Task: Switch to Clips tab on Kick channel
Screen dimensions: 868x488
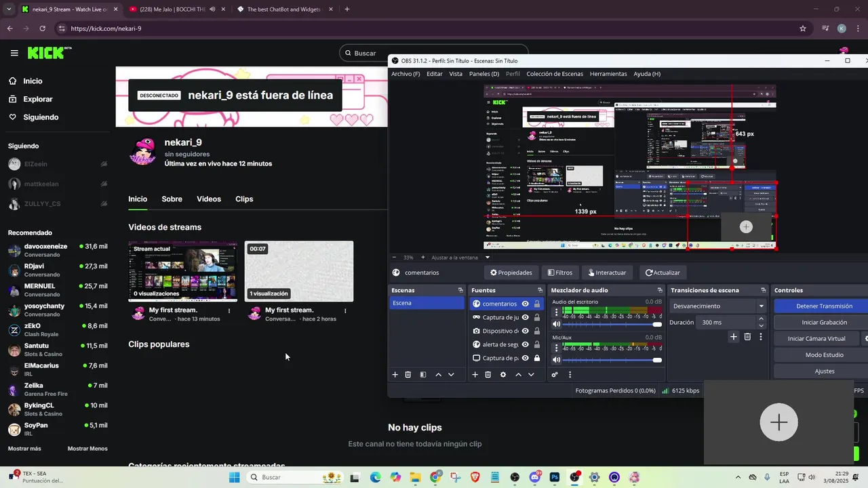Action: tap(244, 199)
